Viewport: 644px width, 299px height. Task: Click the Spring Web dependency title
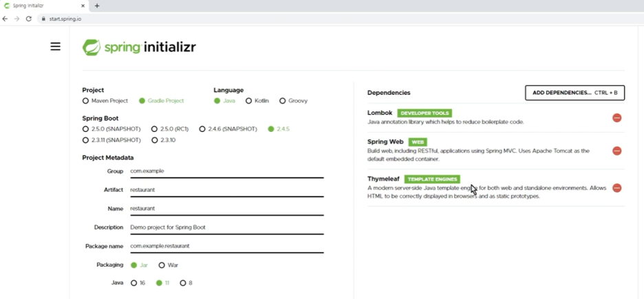click(x=385, y=142)
